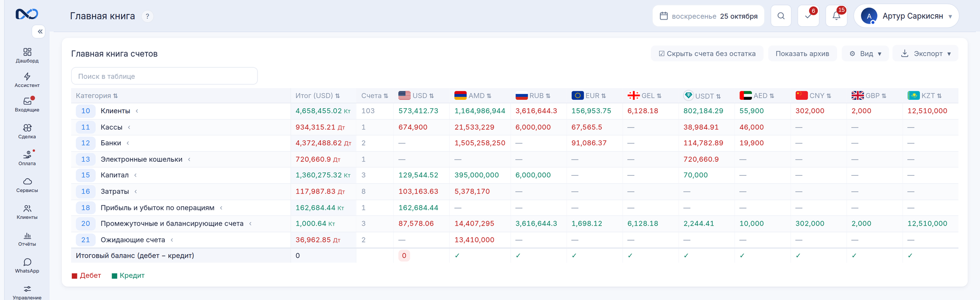Expand the Капитал category row

tap(135, 175)
